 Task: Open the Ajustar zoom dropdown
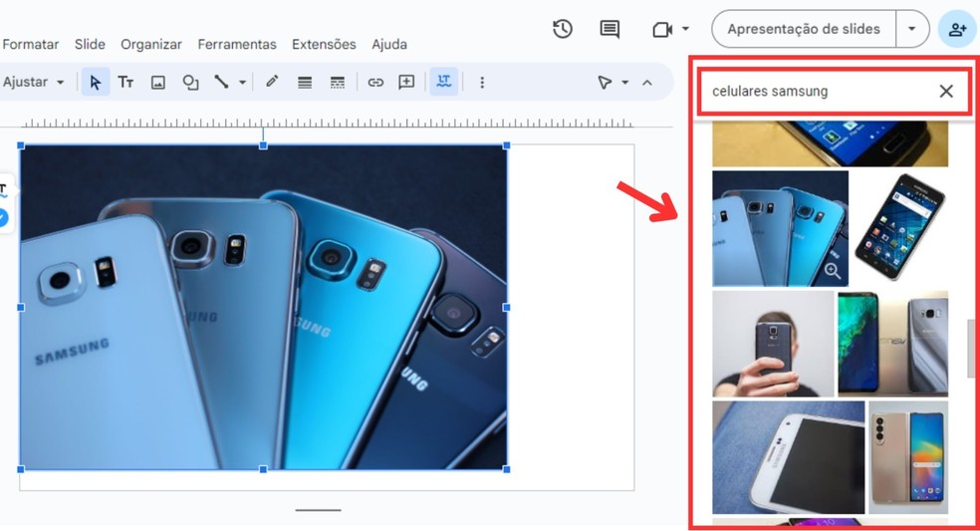[34, 82]
